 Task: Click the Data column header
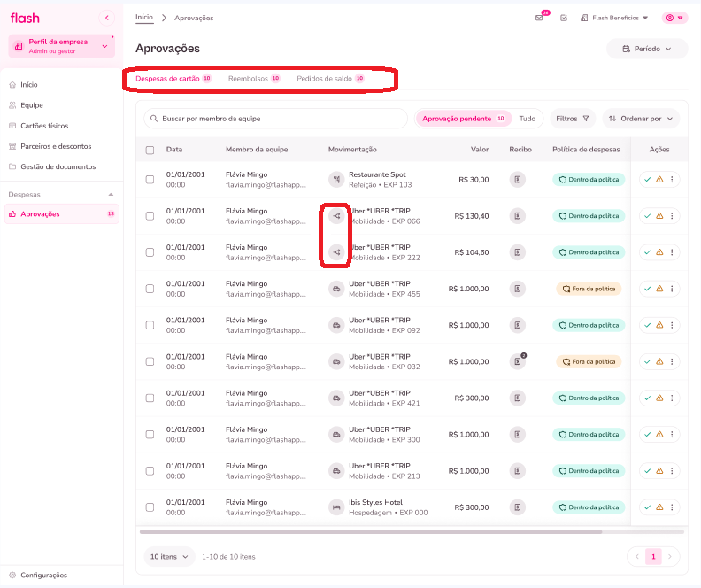click(173, 150)
